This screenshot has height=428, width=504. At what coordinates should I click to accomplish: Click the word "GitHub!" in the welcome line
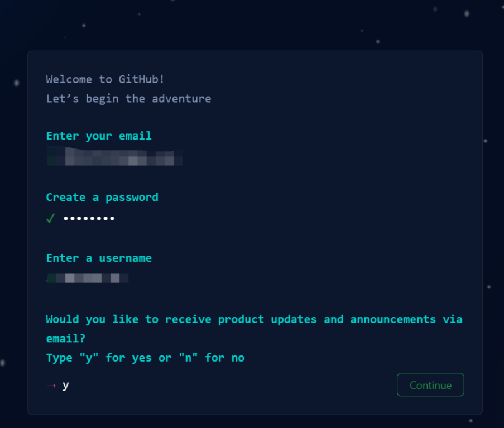coord(141,79)
